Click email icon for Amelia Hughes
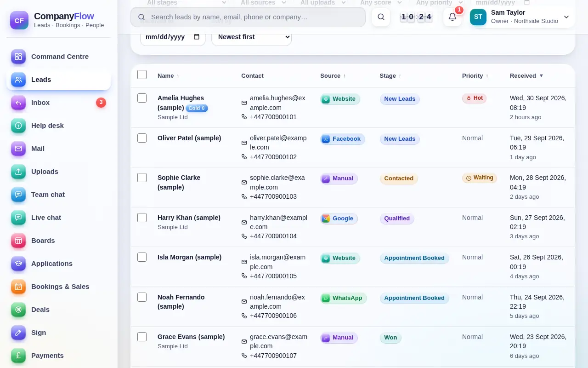 pos(244,103)
